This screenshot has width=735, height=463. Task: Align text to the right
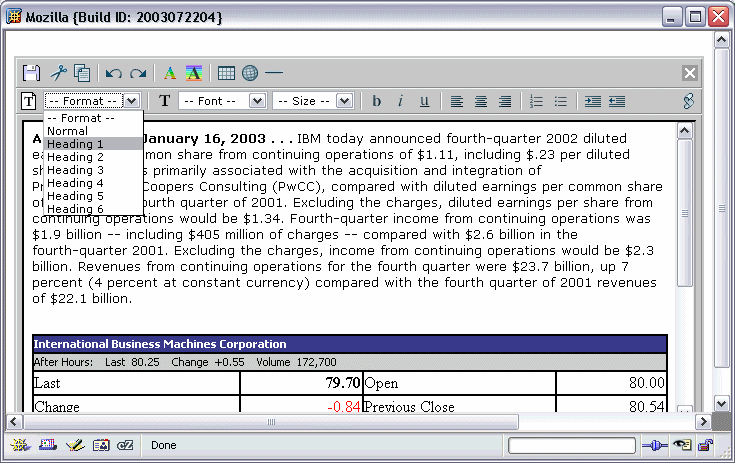tap(504, 101)
